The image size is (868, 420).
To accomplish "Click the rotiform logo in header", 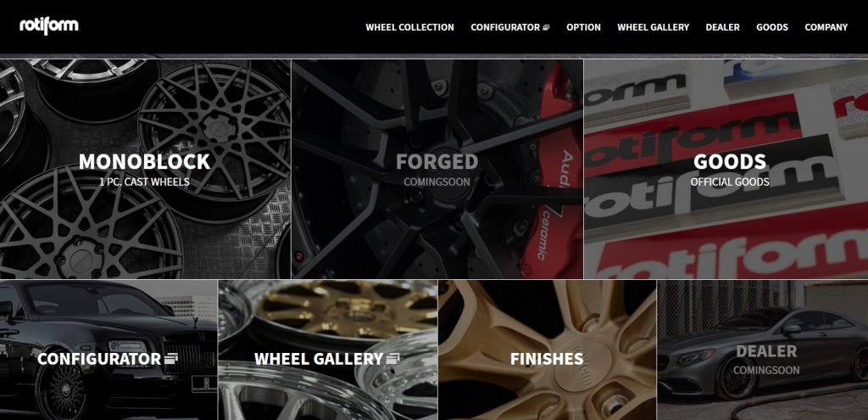I will [49, 26].
